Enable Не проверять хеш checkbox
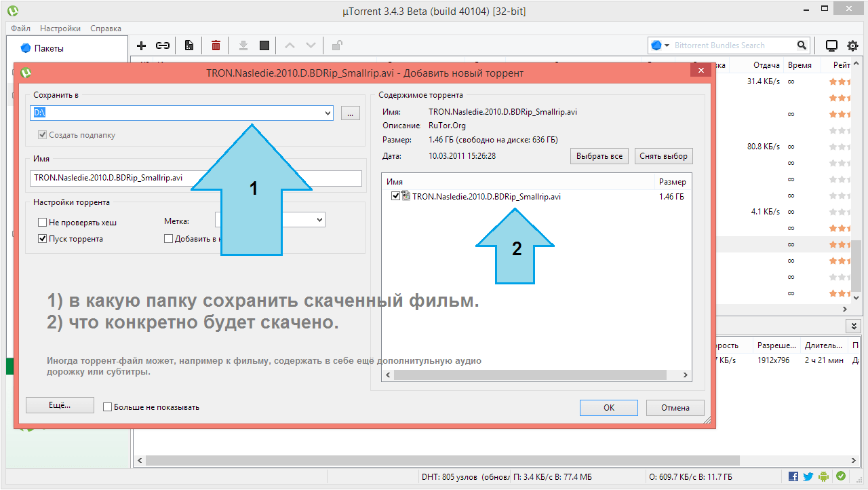This screenshot has height=490, width=868. pyautogui.click(x=43, y=222)
